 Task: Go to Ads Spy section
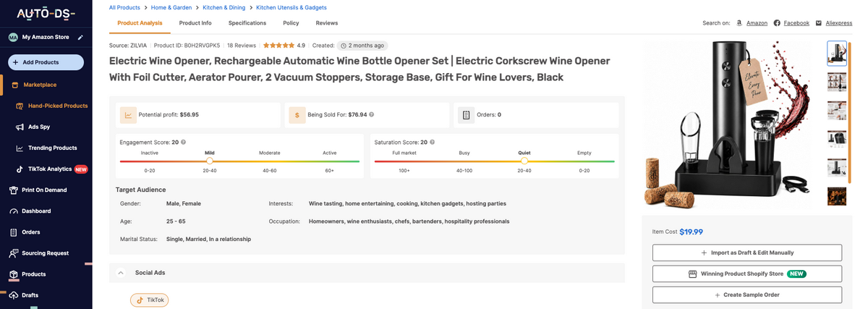39,127
